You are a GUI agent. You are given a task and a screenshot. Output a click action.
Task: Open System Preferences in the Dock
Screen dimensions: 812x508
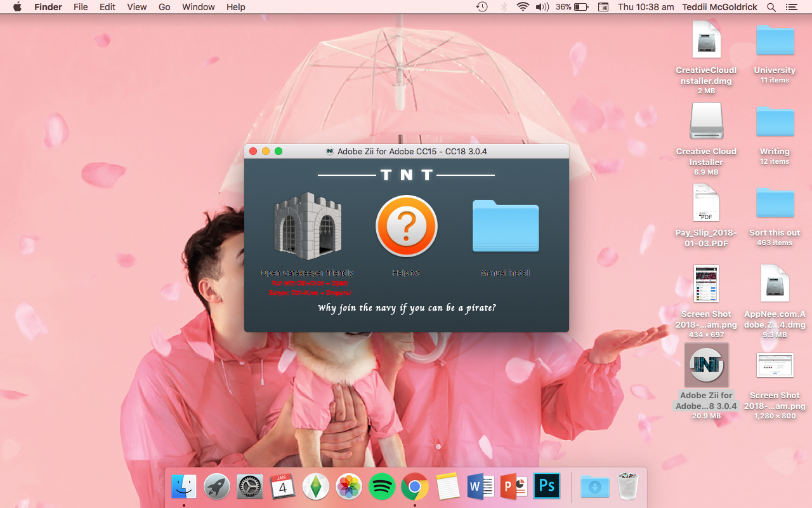[x=250, y=487]
